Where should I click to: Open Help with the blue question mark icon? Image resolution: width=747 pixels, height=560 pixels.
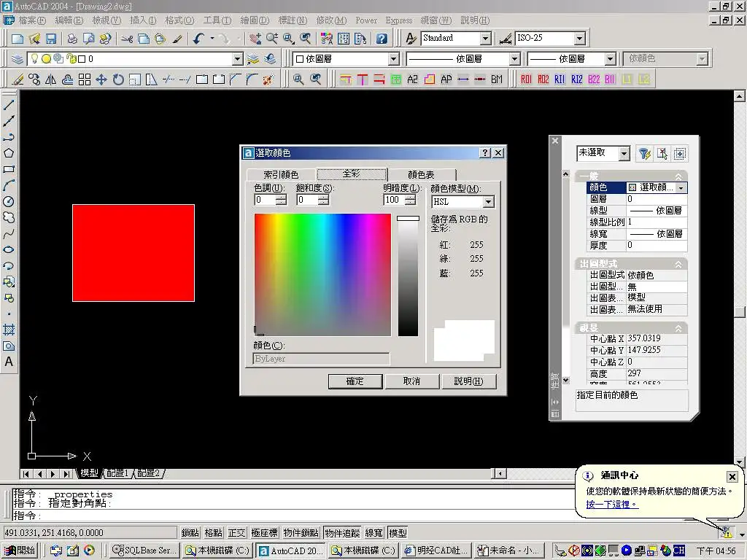point(382,39)
